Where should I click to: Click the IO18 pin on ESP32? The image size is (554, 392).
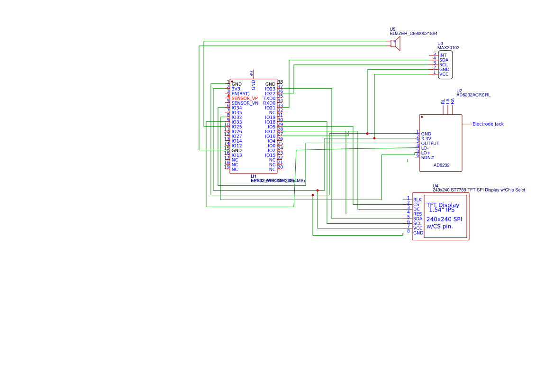[270, 122]
